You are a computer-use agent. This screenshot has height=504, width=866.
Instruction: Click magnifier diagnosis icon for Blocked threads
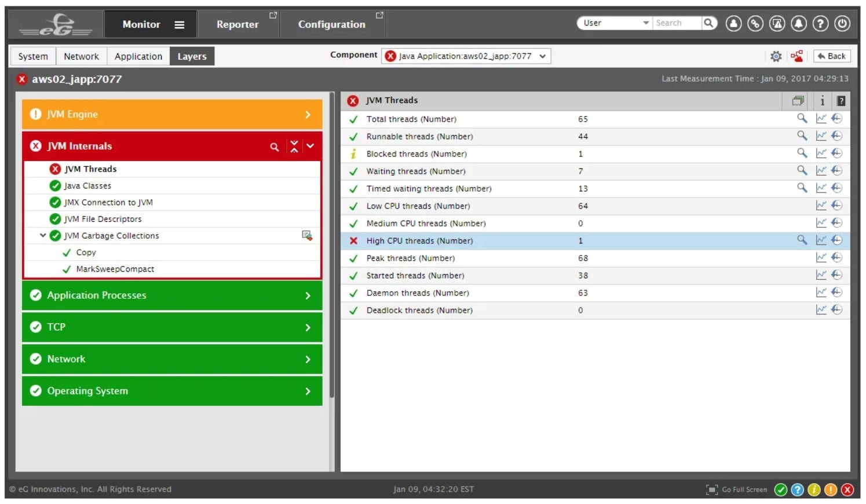[802, 154]
